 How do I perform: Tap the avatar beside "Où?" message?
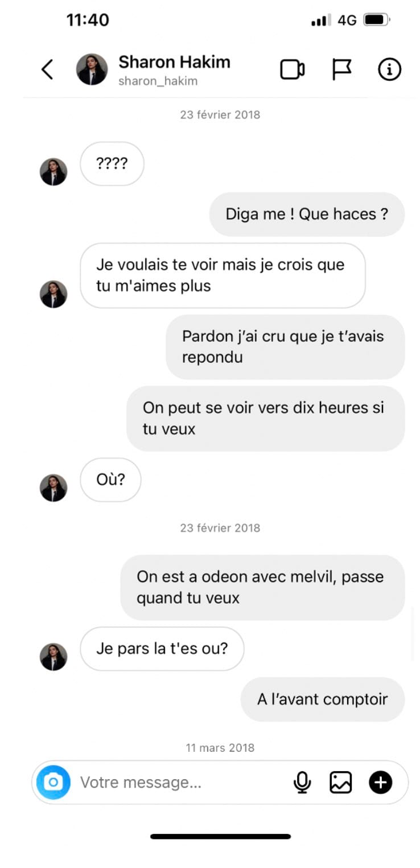click(53, 488)
